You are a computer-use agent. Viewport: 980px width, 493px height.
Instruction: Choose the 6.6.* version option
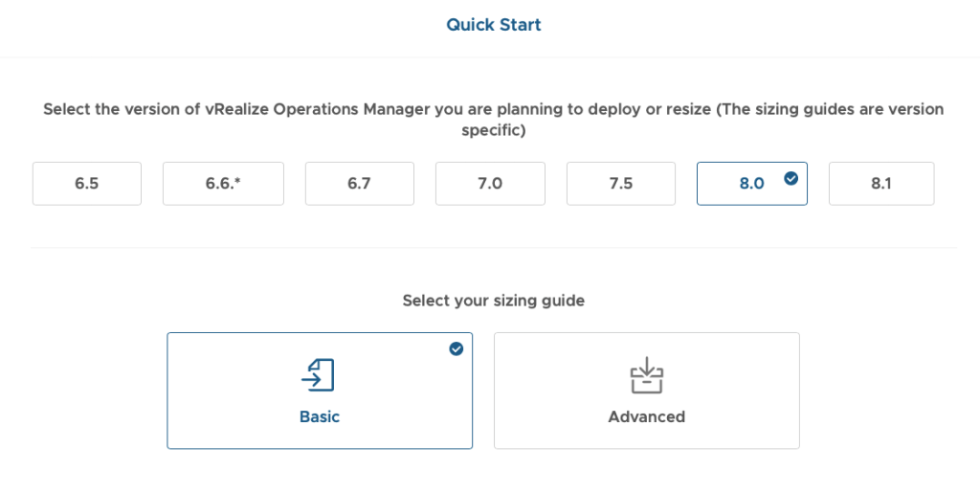pos(222,184)
